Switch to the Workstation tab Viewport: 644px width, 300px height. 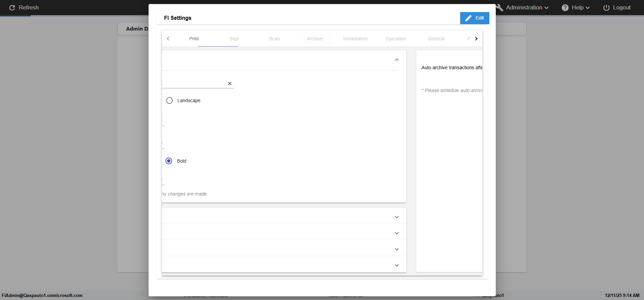(355, 39)
